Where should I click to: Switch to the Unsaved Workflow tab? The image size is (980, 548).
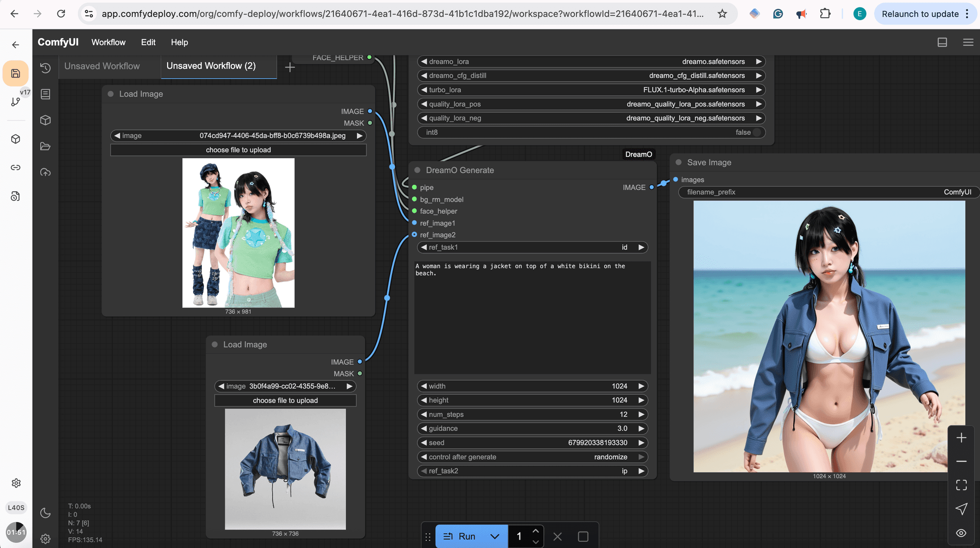click(x=102, y=66)
